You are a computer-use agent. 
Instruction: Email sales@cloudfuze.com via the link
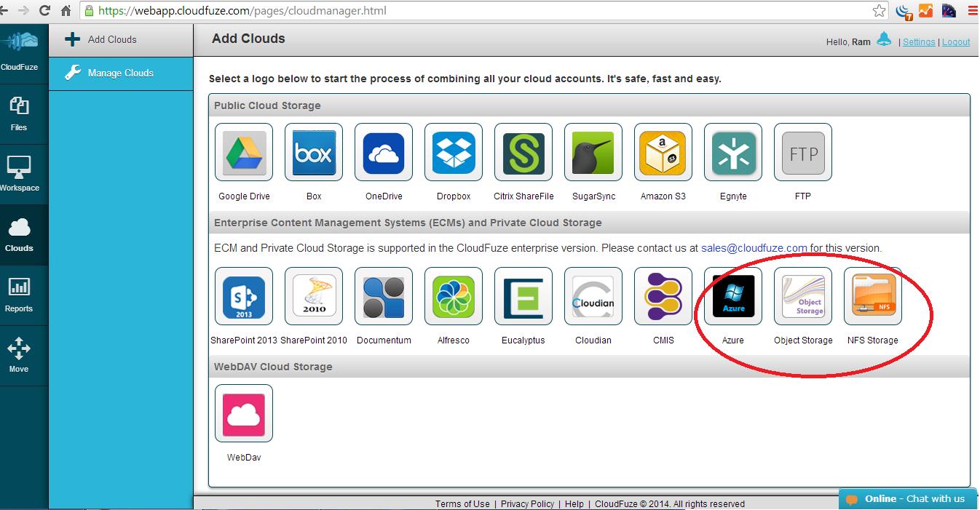[x=754, y=247]
